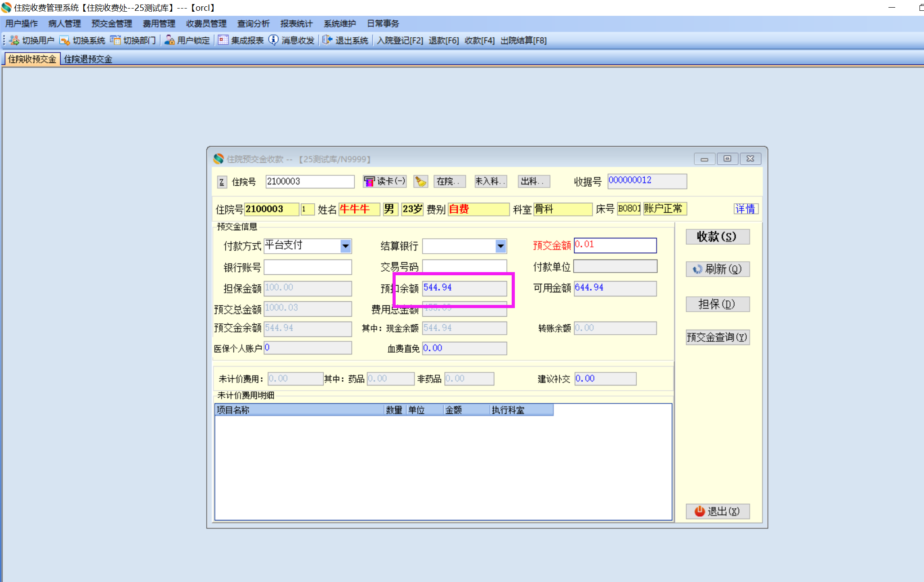Click the 收款(S) button
This screenshot has width=924, height=582.
[717, 237]
